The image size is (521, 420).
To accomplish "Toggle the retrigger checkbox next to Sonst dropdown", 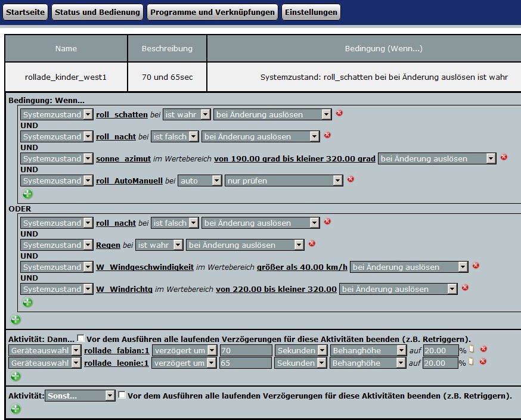I will tap(122, 395).
